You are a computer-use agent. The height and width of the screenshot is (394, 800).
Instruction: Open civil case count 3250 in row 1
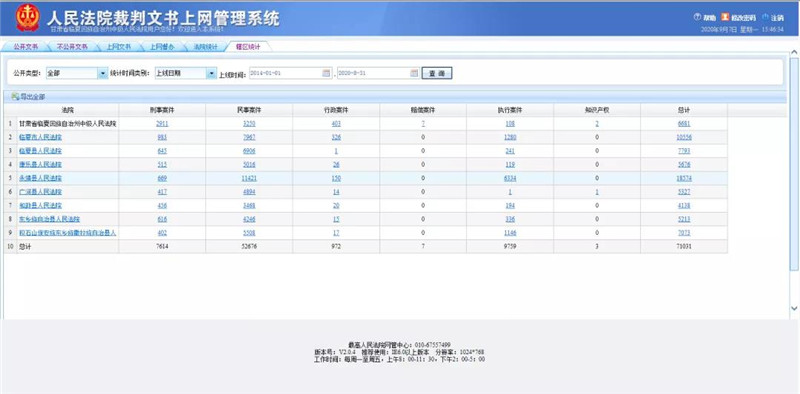point(249,124)
